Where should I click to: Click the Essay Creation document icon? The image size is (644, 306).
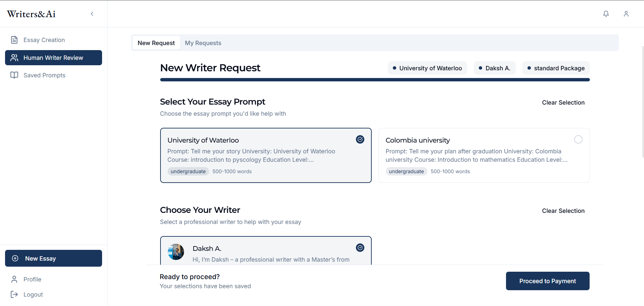click(14, 40)
